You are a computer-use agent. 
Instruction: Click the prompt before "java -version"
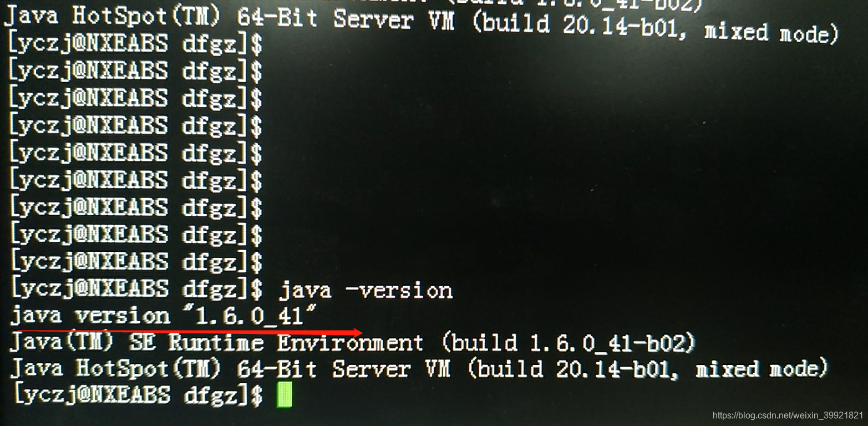pos(136,289)
